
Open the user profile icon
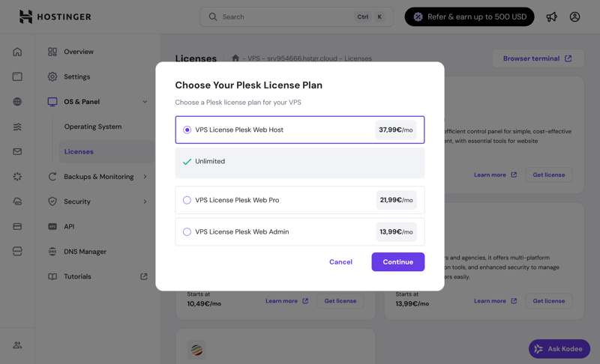tap(574, 16)
